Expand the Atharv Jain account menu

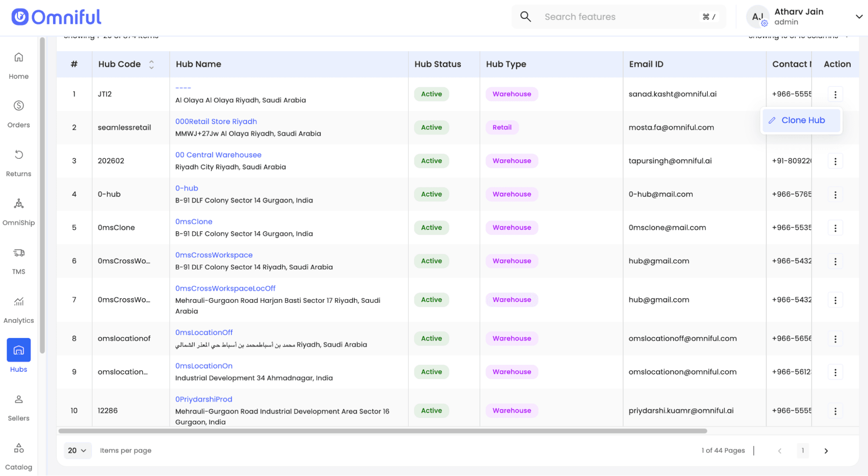858,17
